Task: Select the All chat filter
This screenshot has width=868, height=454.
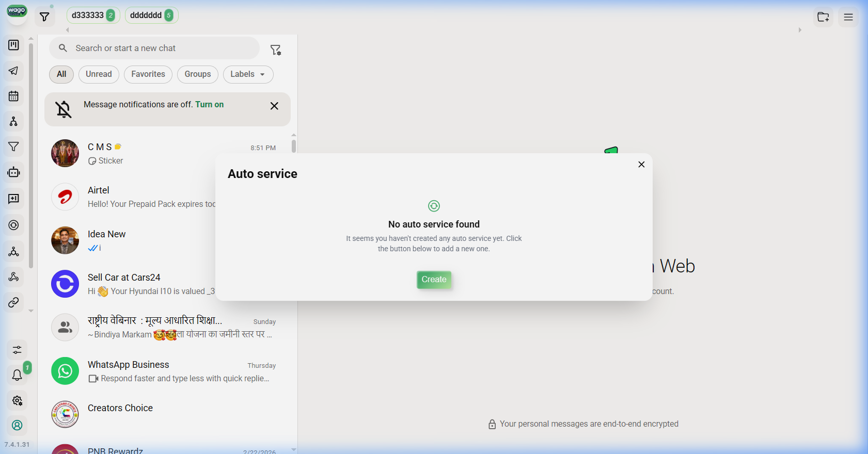Action: [61, 74]
